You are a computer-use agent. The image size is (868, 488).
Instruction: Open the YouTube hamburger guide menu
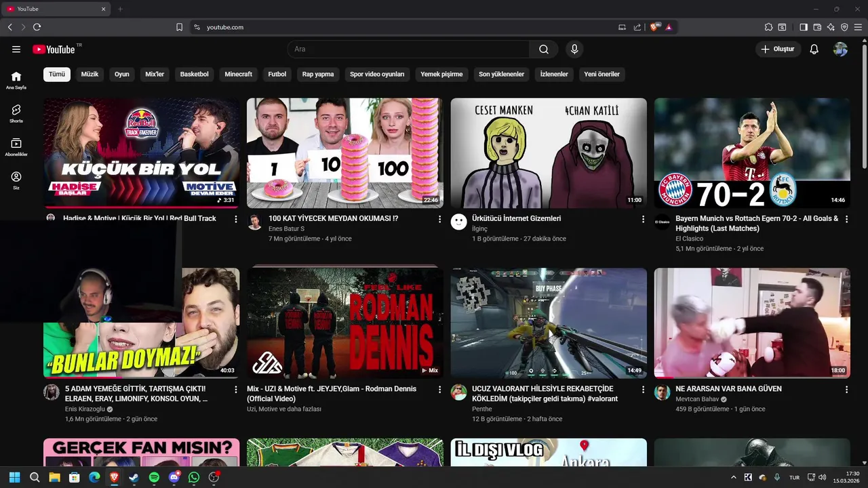pyautogui.click(x=16, y=49)
